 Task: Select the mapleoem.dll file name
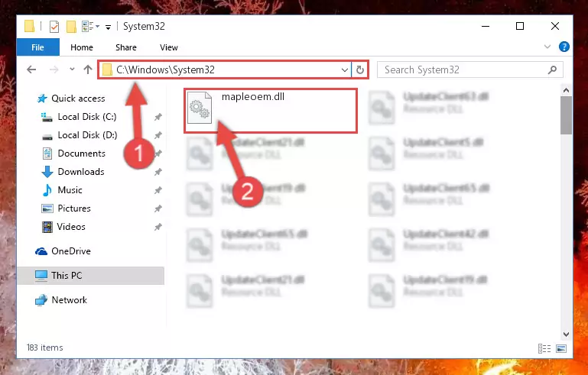[253, 97]
